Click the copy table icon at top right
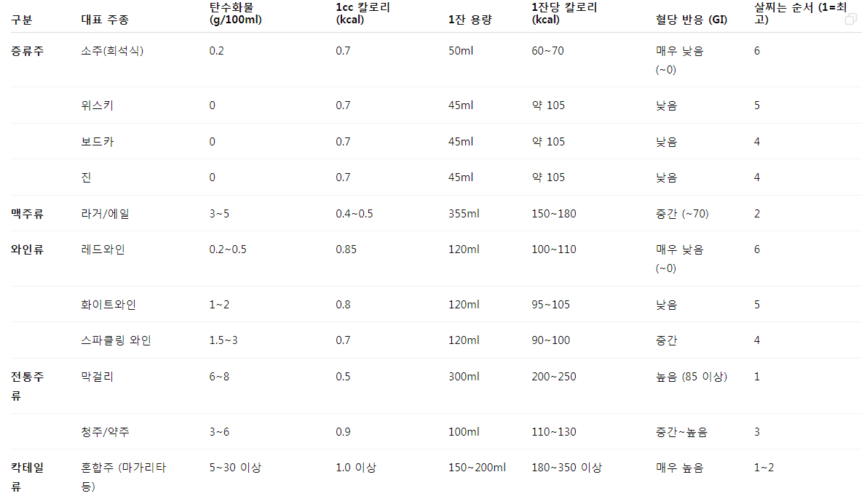Viewport: 867px width, 504px height. pos(850,20)
